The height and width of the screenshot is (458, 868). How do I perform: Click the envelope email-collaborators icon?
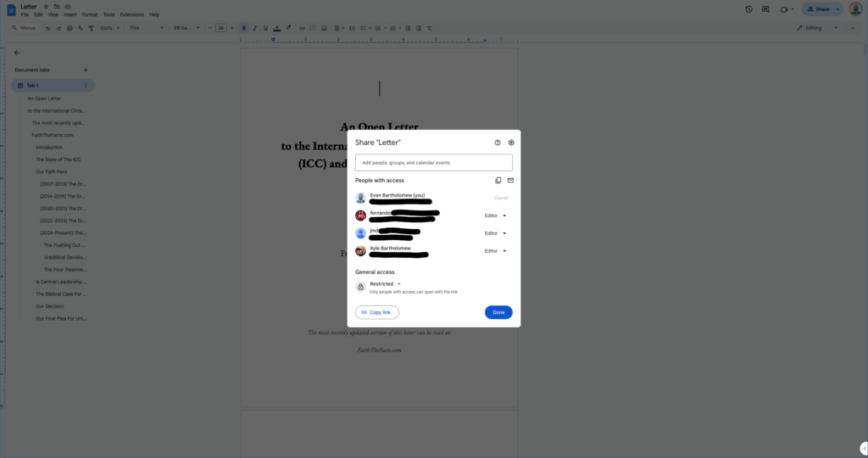coord(510,181)
